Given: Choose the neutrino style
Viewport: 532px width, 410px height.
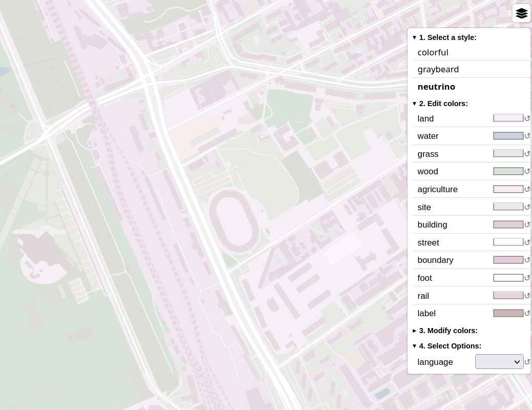Looking at the screenshot, I should pyautogui.click(x=436, y=87).
